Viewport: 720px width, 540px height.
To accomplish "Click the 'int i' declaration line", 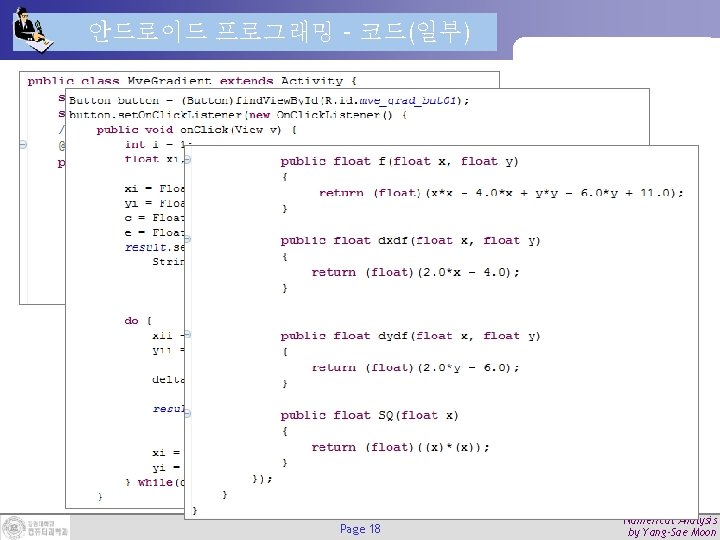I will (155, 145).
